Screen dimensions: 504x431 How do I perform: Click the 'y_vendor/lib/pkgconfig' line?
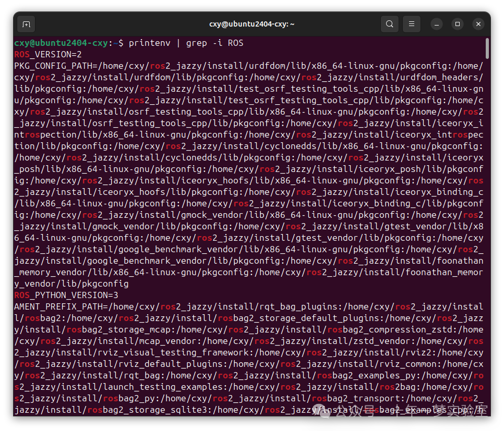71,284
